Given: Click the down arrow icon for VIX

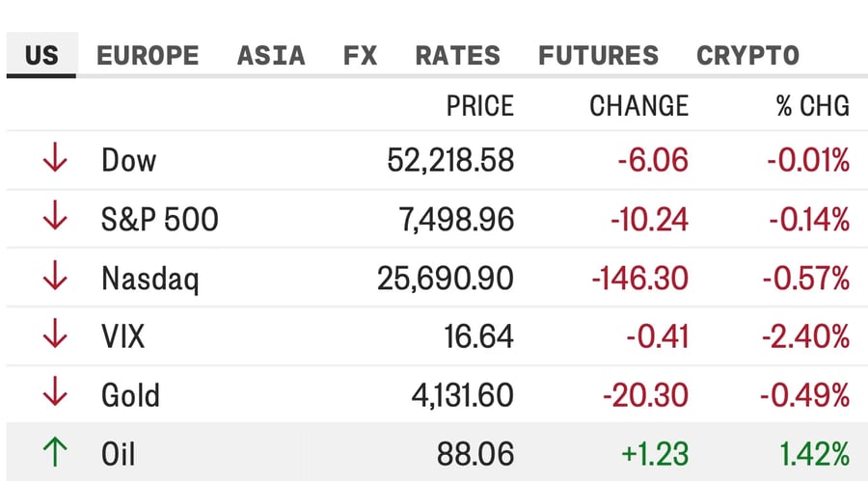Looking at the screenshot, I should click(x=55, y=334).
